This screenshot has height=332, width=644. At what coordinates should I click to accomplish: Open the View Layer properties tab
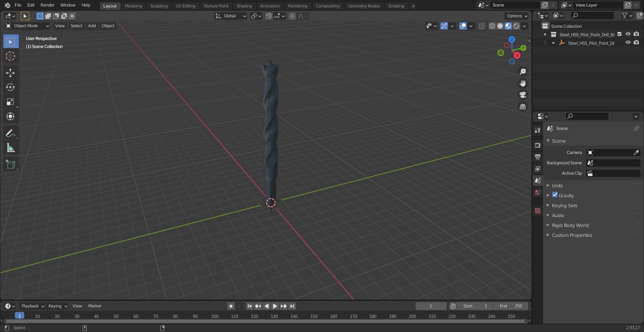[x=537, y=169]
